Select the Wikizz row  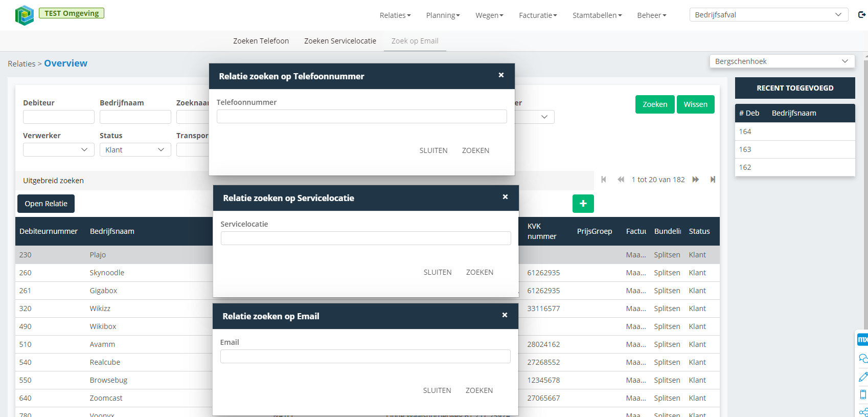coord(368,309)
